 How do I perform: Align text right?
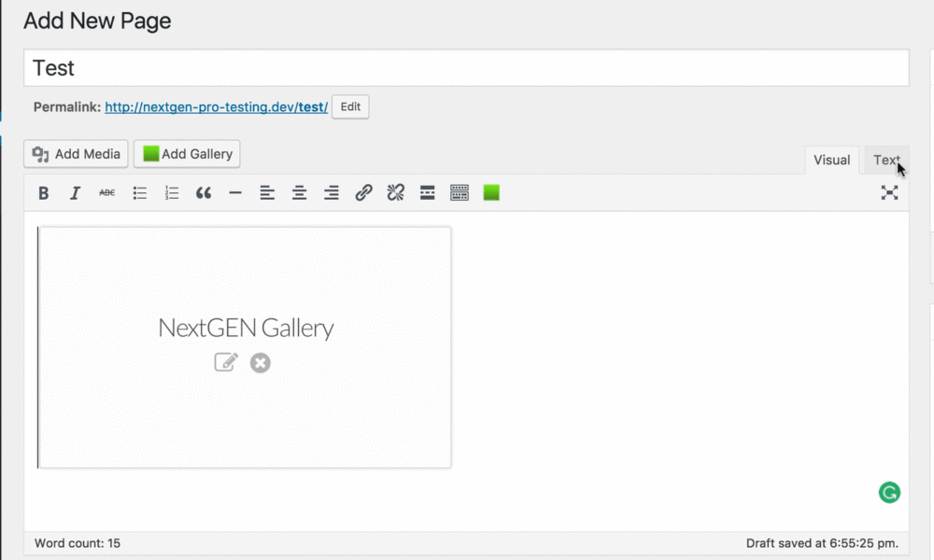coord(332,193)
